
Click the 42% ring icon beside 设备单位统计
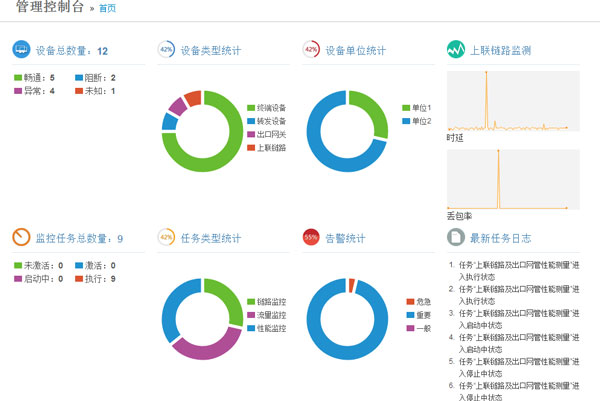[311, 49]
